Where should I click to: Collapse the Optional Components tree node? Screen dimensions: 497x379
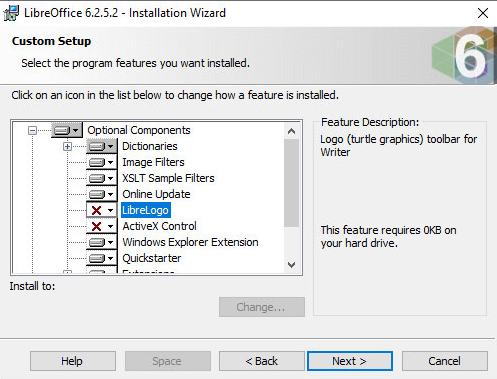pos(32,130)
